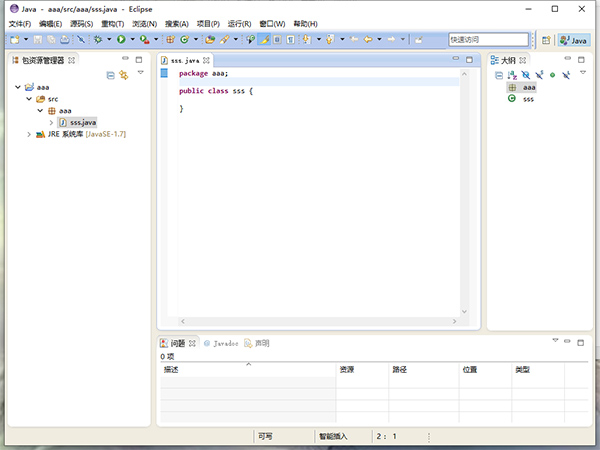Viewport: 600px width, 450px height.
Task: Select the Java perspective button
Action: (574, 40)
